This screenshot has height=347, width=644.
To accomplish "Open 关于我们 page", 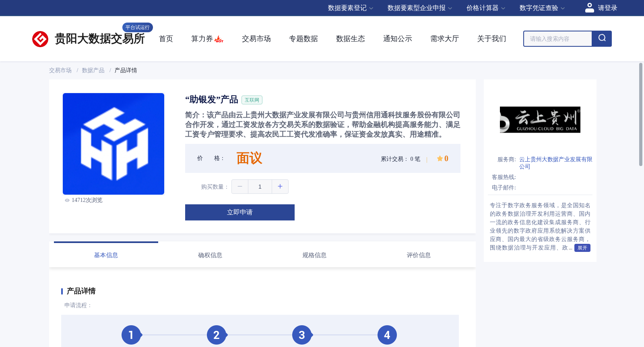I will click(x=491, y=39).
